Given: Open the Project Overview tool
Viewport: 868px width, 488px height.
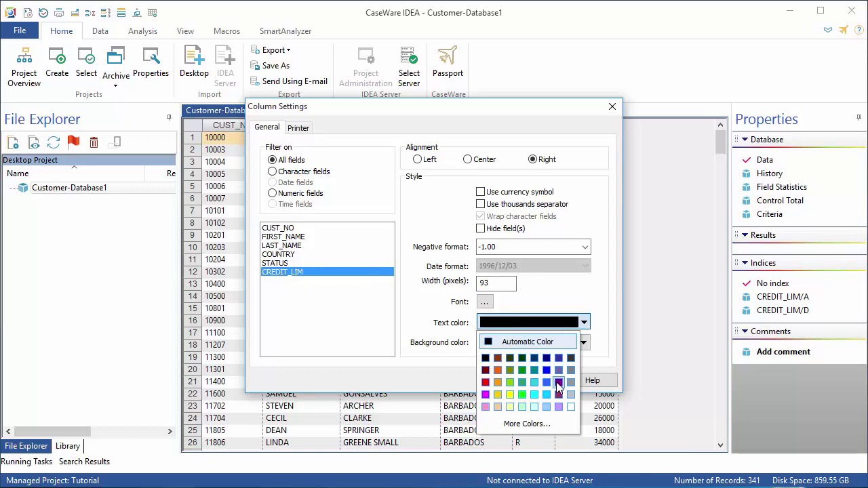Looking at the screenshot, I should (24, 67).
